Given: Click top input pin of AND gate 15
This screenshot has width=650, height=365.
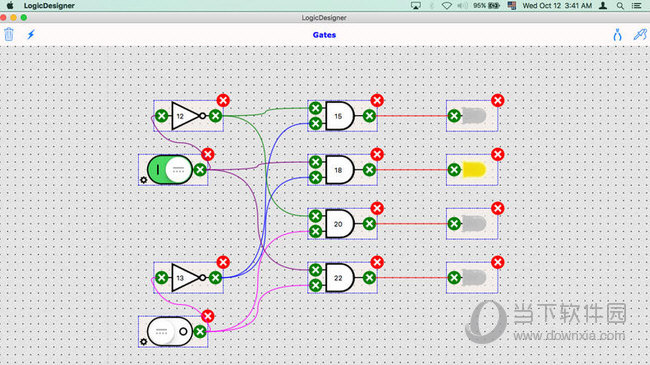Looking at the screenshot, I should 315,108.
